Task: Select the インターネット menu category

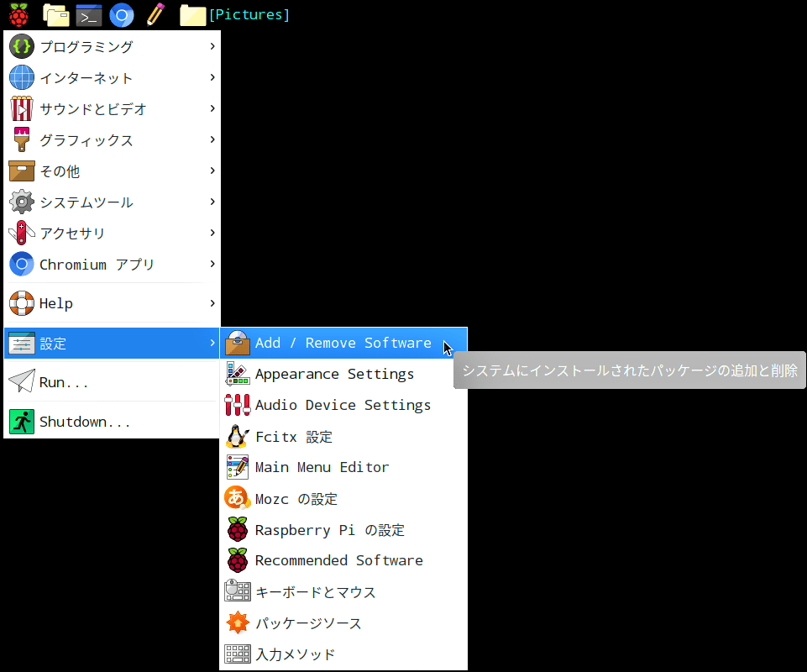Action: [x=112, y=78]
